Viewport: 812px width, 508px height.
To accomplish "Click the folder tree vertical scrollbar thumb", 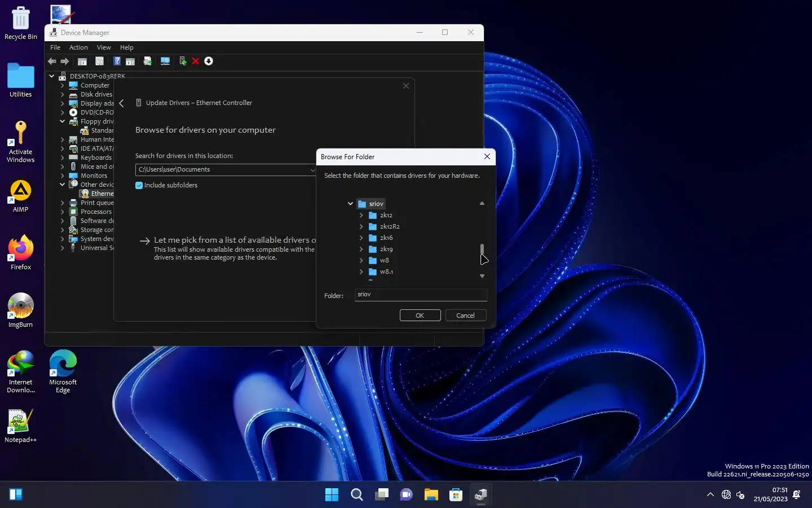I will 482,249.
